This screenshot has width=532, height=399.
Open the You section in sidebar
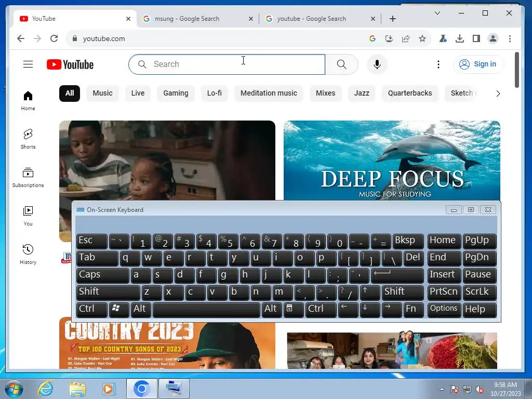(x=28, y=216)
